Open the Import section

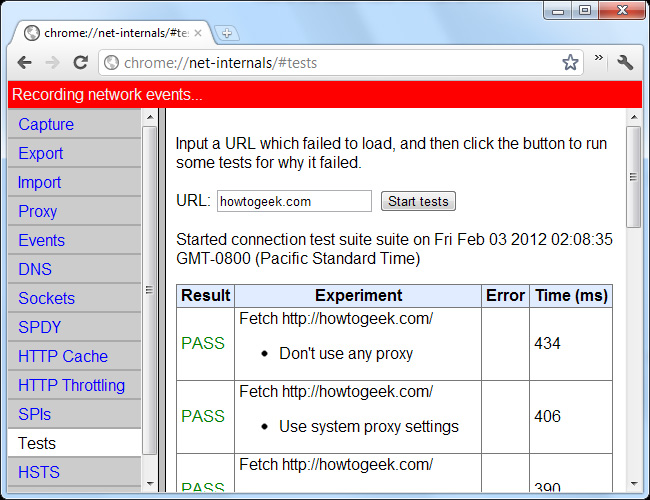click(74, 182)
